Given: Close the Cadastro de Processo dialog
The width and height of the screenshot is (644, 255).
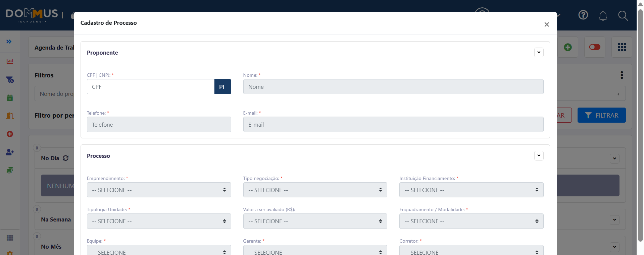Looking at the screenshot, I should click(x=546, y=24).
